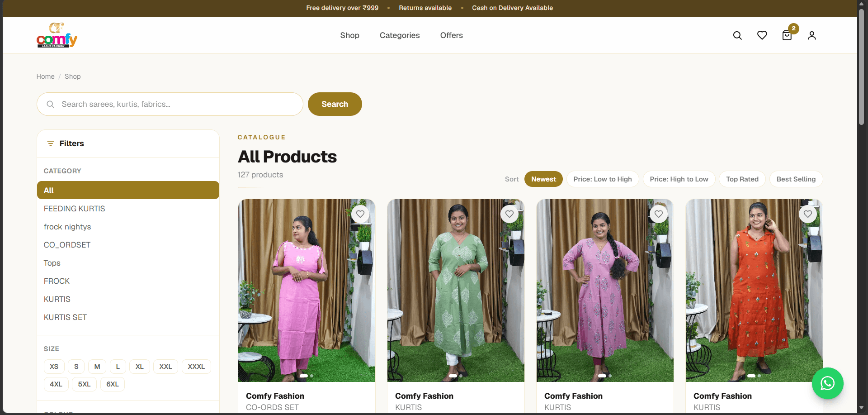Toggle the S size filter

(76, 367)
